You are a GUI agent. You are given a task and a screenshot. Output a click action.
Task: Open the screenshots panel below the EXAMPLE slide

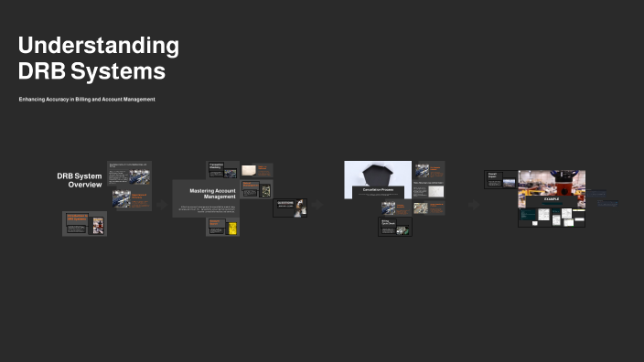click(552, 218)
